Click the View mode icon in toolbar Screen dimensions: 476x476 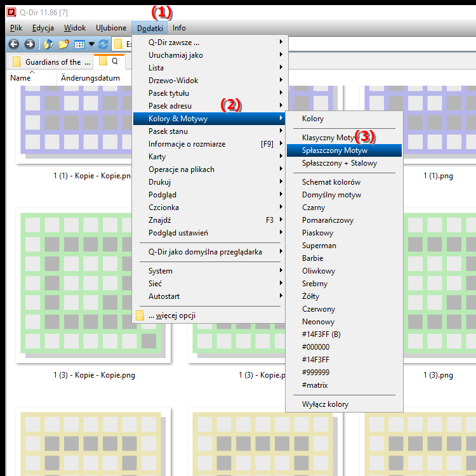click(x=79, y=44)
